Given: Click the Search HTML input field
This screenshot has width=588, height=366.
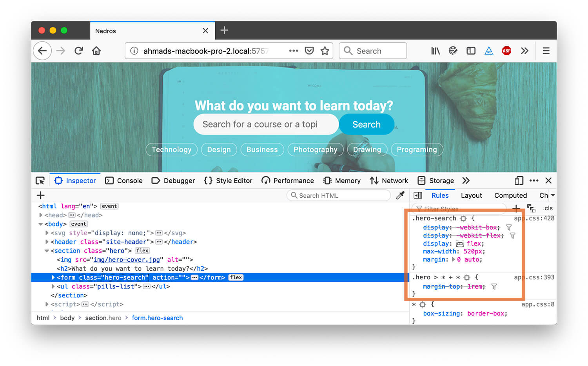Looking at the screenshot, I should click(339, 195).
